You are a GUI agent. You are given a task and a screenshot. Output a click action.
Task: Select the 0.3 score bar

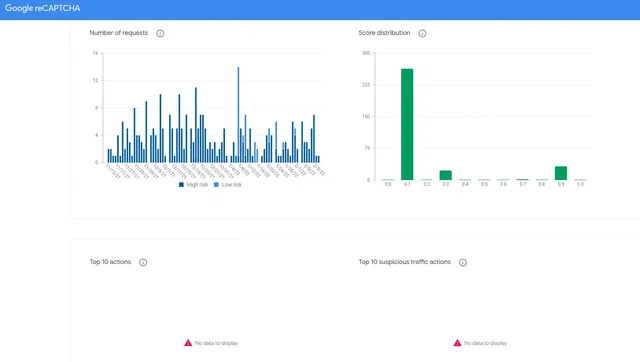pyautogui.click(x=445, y=175)
